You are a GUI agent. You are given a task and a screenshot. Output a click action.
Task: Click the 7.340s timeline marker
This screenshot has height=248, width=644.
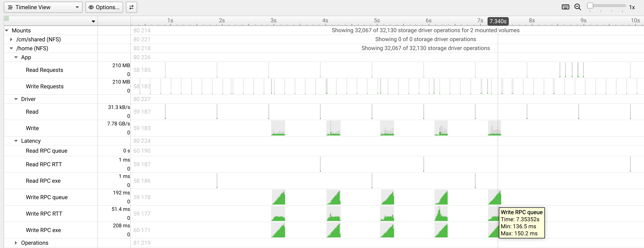point(498,21)
